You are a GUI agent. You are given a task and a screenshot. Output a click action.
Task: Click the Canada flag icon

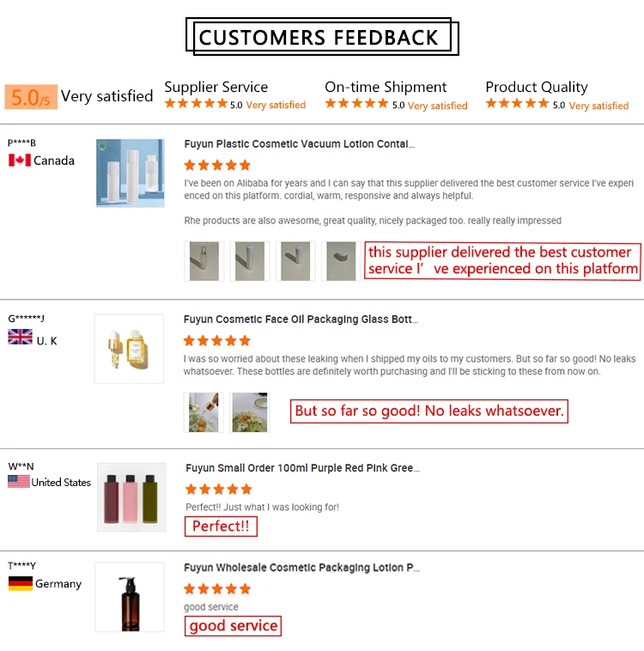point(19,161)
